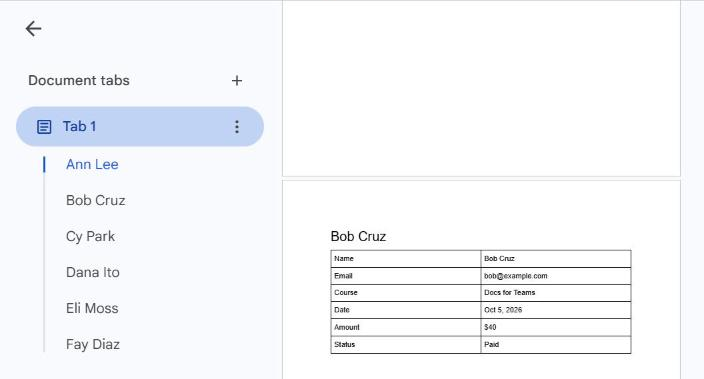Select Tab 1 in document tabs

[140, 127]
